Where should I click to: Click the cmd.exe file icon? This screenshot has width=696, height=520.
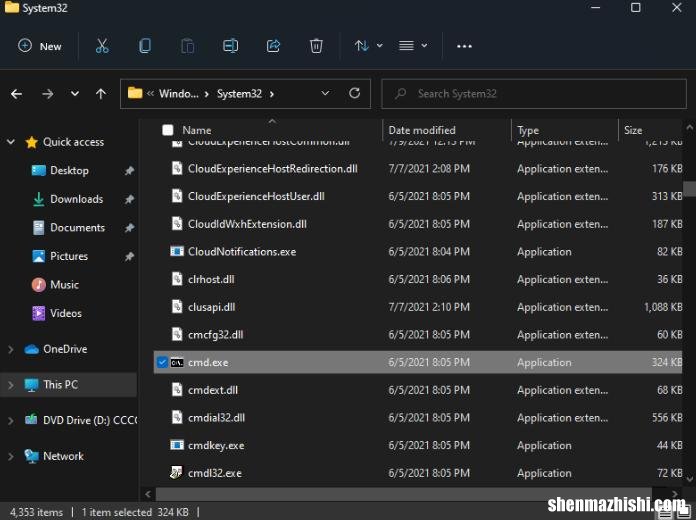coord(177,362)
